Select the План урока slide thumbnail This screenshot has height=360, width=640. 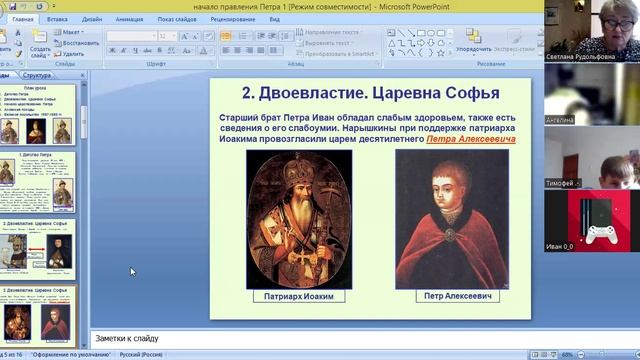point(37,115)
